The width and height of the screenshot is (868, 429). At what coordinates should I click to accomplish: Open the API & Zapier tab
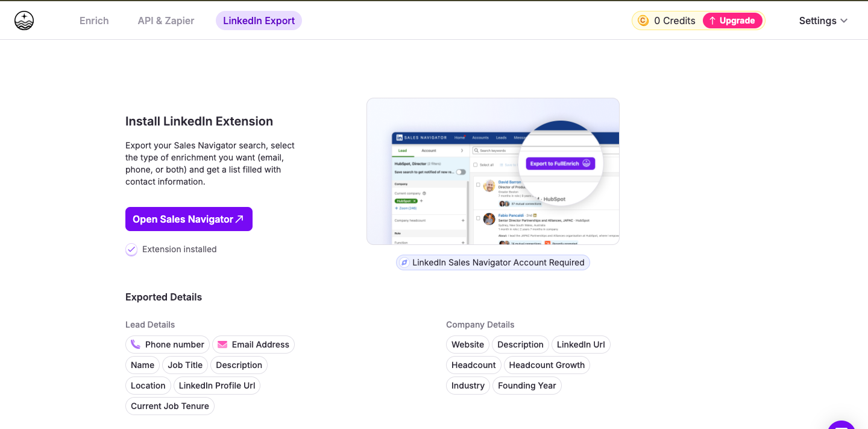pos(166,21)
